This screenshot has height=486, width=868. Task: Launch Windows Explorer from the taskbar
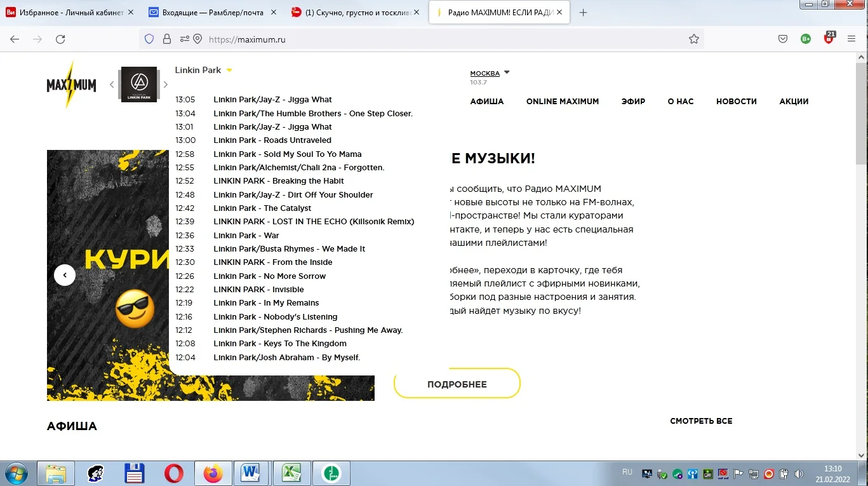pyautogui.click(x=56, y=474)
